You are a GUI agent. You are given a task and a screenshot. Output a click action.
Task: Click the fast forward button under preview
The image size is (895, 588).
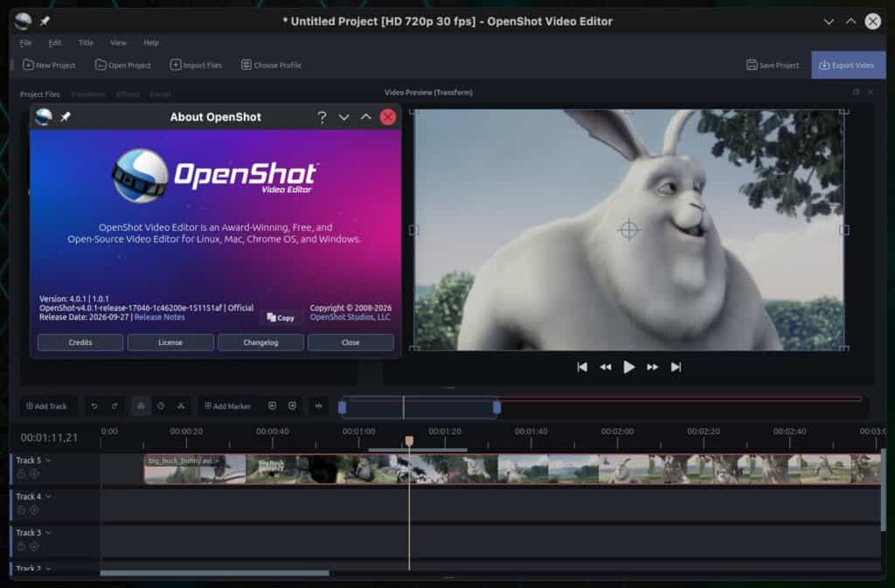652,367
